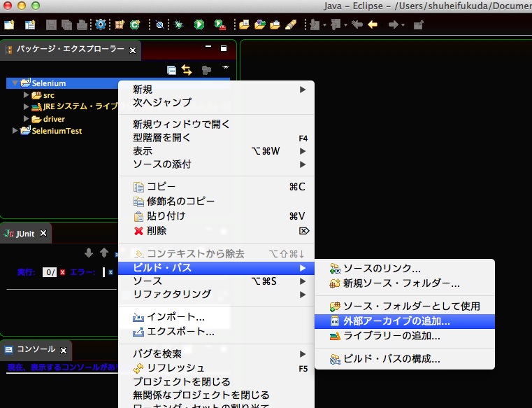Select the src source folder
Screen dimensions: 532x408
coord(48,95)
